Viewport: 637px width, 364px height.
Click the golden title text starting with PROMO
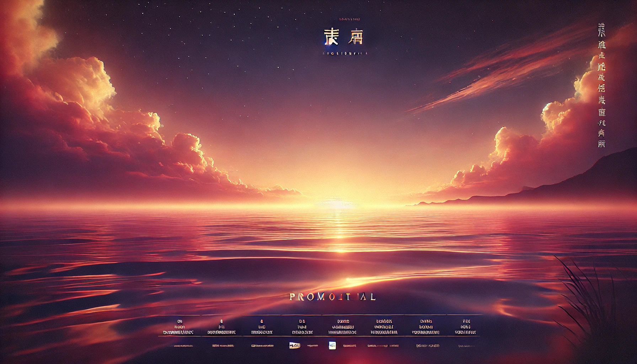click(x=332, y=296)
